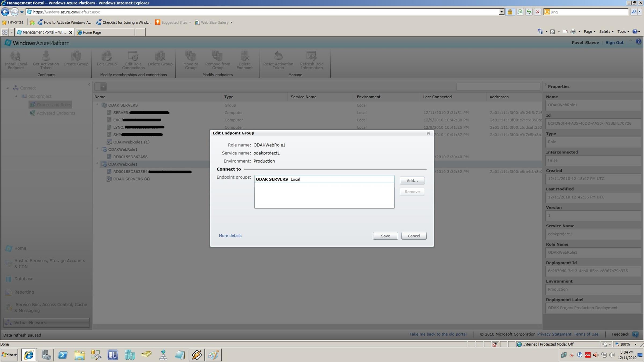The height and width of the screenshot is (362, 644).
Task: Sort by the Environment column header
Action: coord(368,97)
